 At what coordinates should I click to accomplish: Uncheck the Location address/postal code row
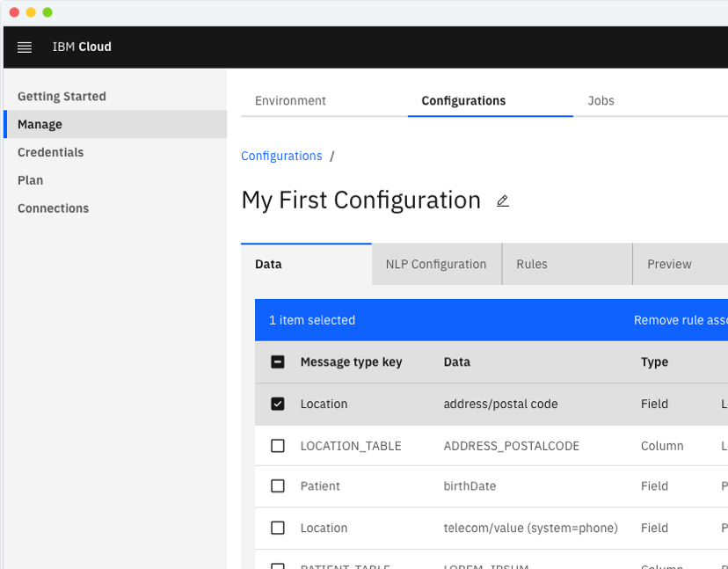[x=278, y=405]
